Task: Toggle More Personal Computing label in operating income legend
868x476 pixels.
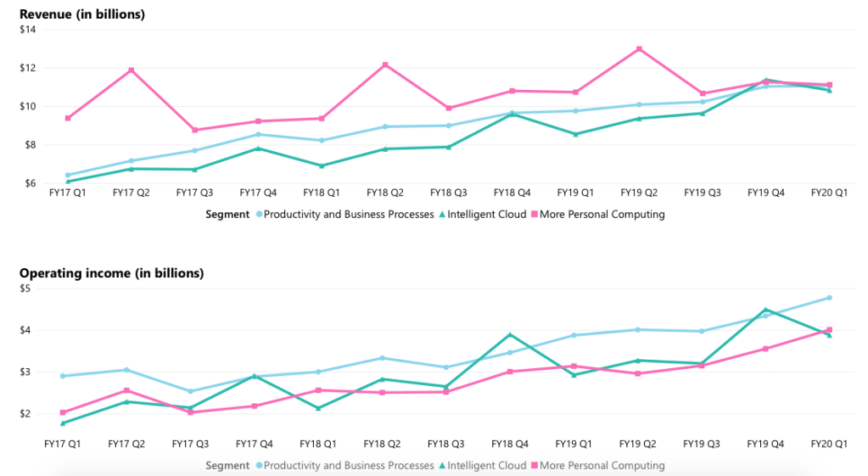Action: (x=602, y=466)
